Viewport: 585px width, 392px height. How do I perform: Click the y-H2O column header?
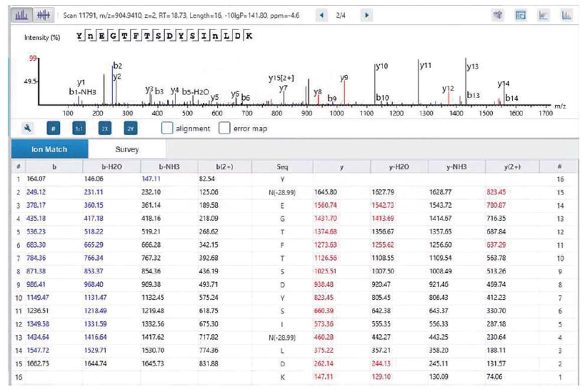pos(399,166)
